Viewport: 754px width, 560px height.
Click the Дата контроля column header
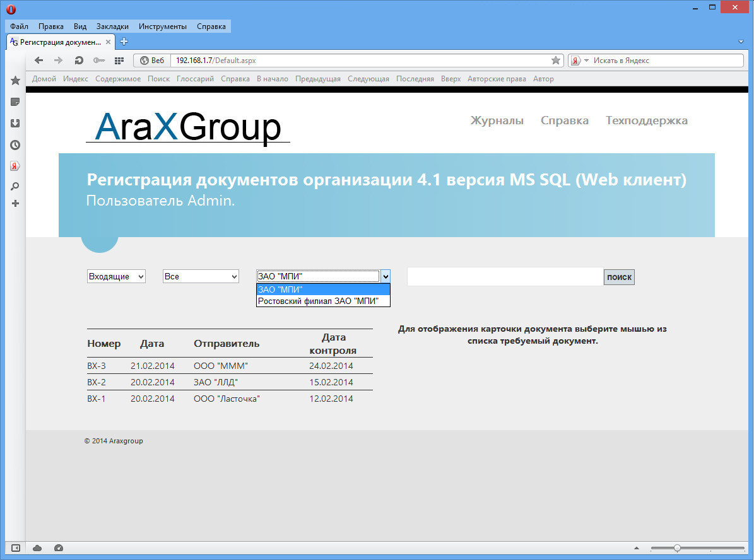(x=333, y=344)
